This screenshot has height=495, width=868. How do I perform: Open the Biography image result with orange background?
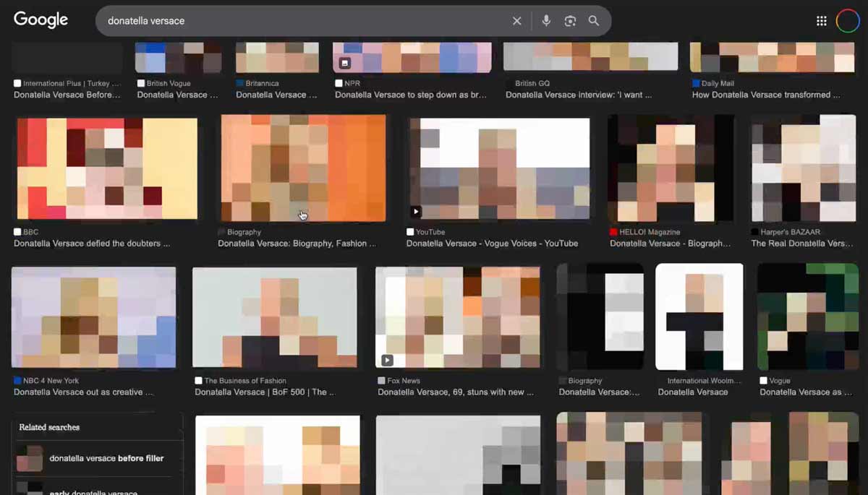click(303, 168)
